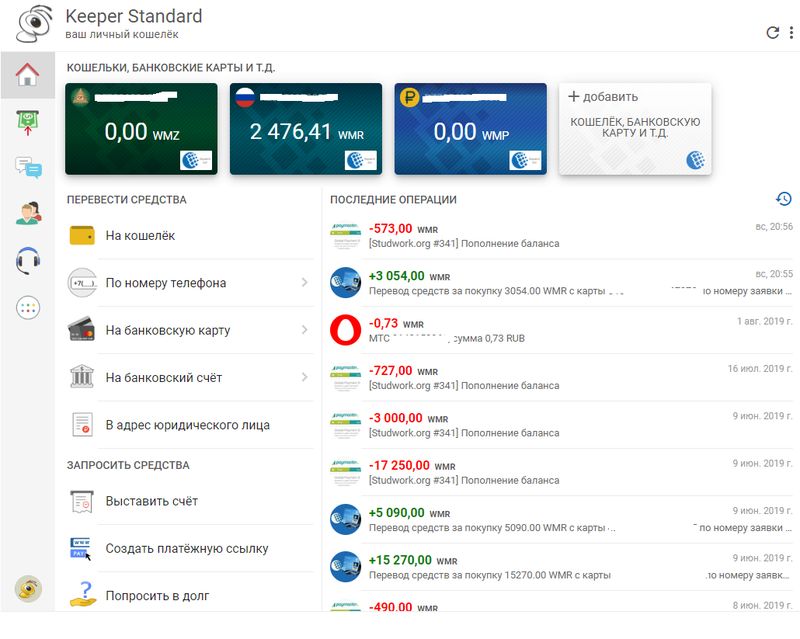Screen dimensions: 800x639
Task: Expand the «На банковскую карту» chevron
Action: coord(304,330)
